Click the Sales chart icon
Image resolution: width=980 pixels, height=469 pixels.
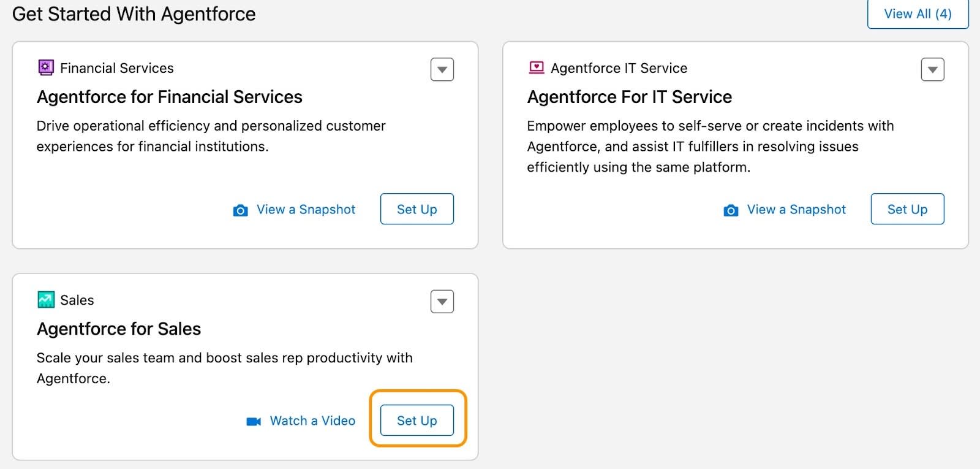46,300
